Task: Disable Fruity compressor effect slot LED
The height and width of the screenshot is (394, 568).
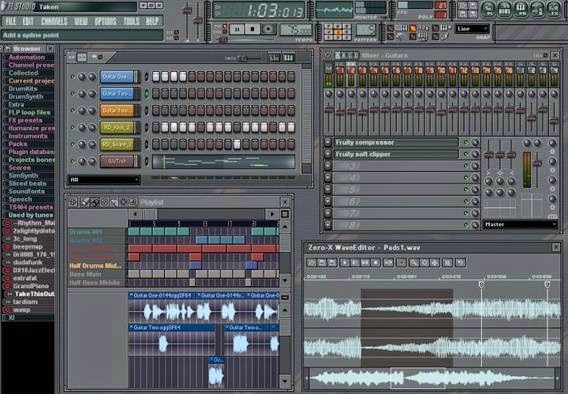Action: [x=466, y=142]
